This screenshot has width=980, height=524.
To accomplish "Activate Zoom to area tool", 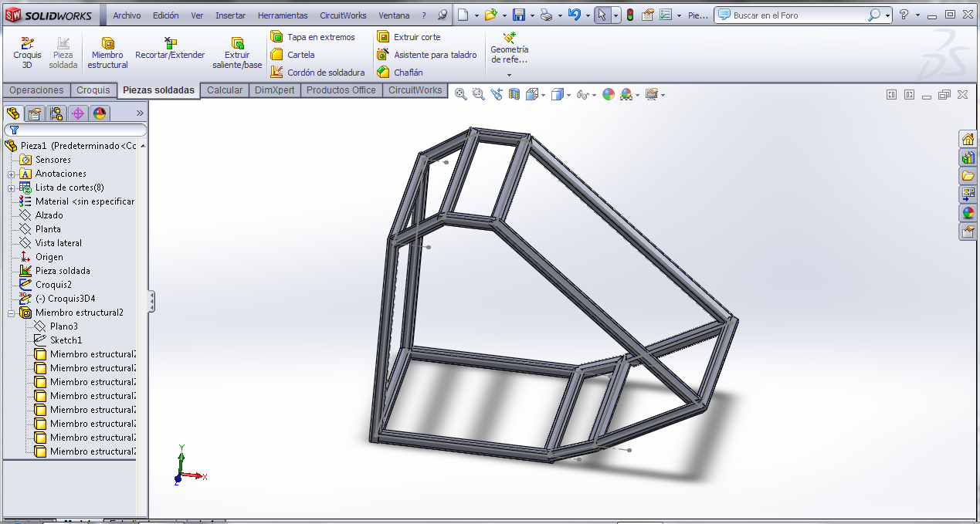I will point(478,94).
